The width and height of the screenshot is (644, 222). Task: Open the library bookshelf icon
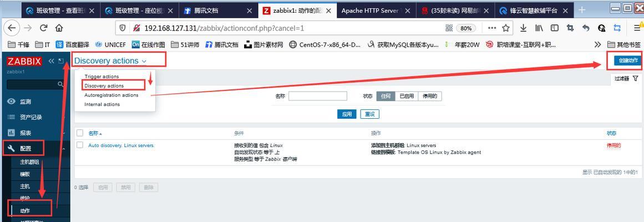point(539,28)
